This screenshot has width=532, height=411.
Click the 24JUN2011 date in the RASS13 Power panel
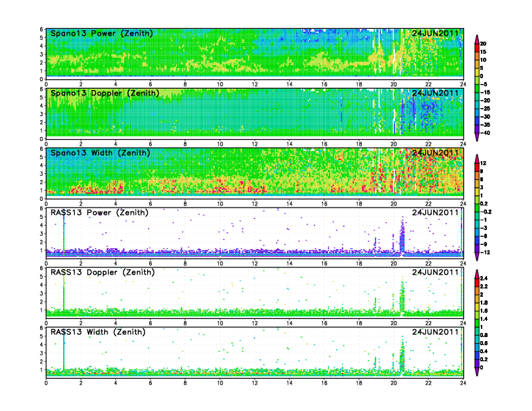click(x=435, y=213)
